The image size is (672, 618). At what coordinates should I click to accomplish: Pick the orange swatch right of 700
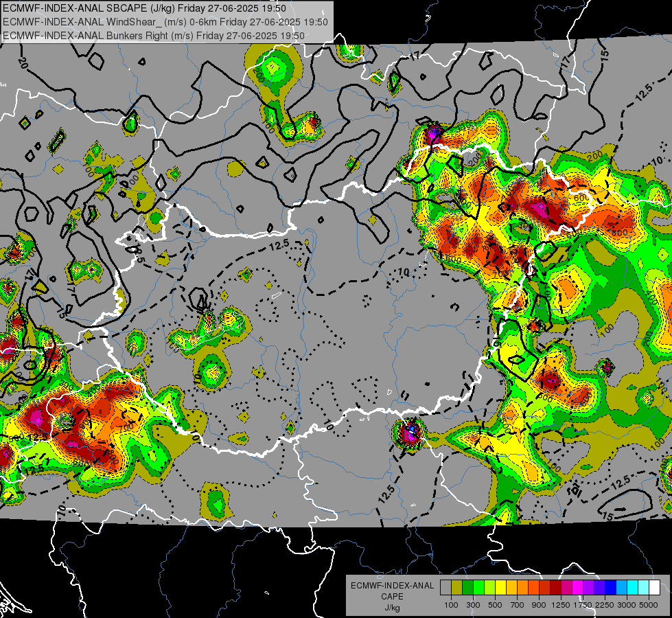point(522,588)
